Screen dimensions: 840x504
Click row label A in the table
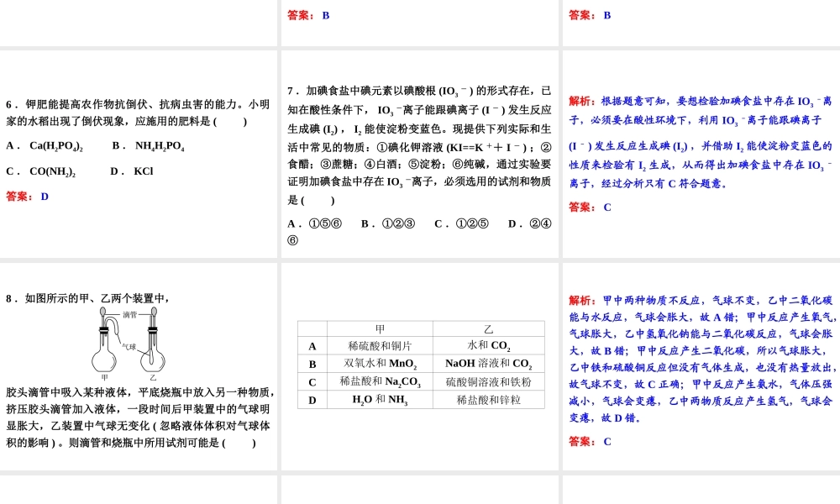click(x=312, y=347)
